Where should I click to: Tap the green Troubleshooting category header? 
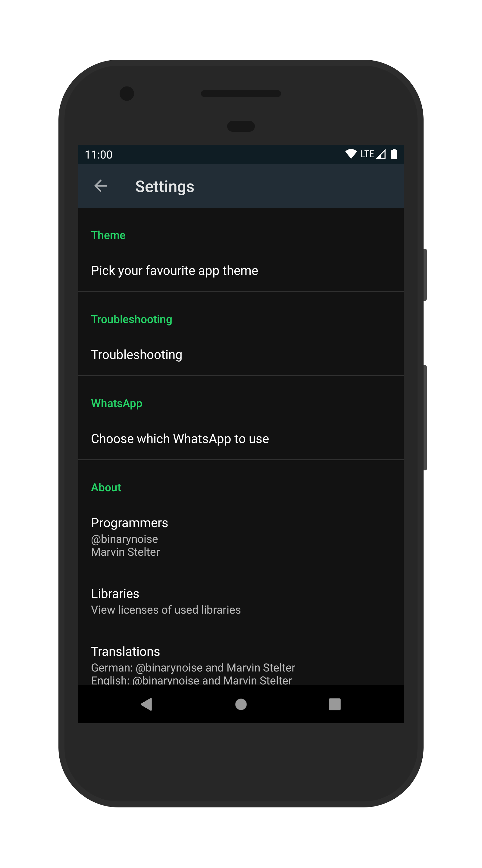(131, 319)
